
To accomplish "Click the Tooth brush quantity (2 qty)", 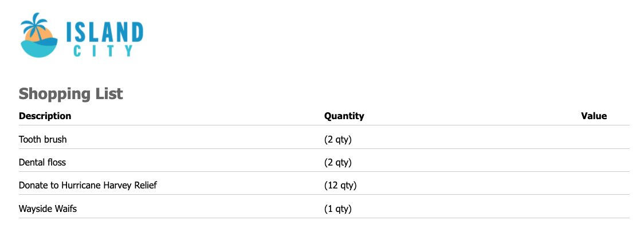I will coord(338,140).
